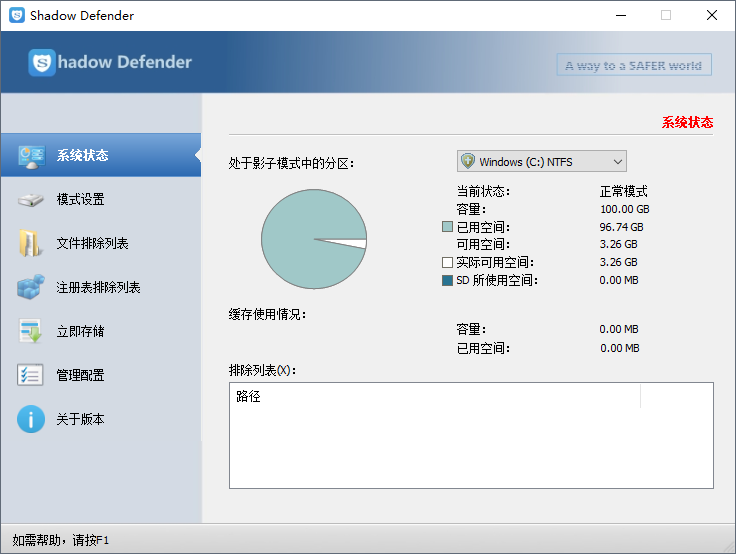Close the Shadow Defender window
Image resolution: width=736 pixels, height=554 pixels.
pos(712,15)
